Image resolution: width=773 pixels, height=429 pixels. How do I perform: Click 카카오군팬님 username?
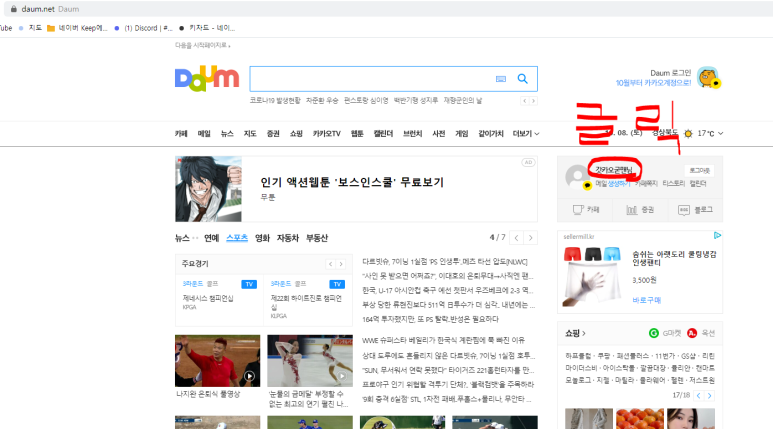614,170
